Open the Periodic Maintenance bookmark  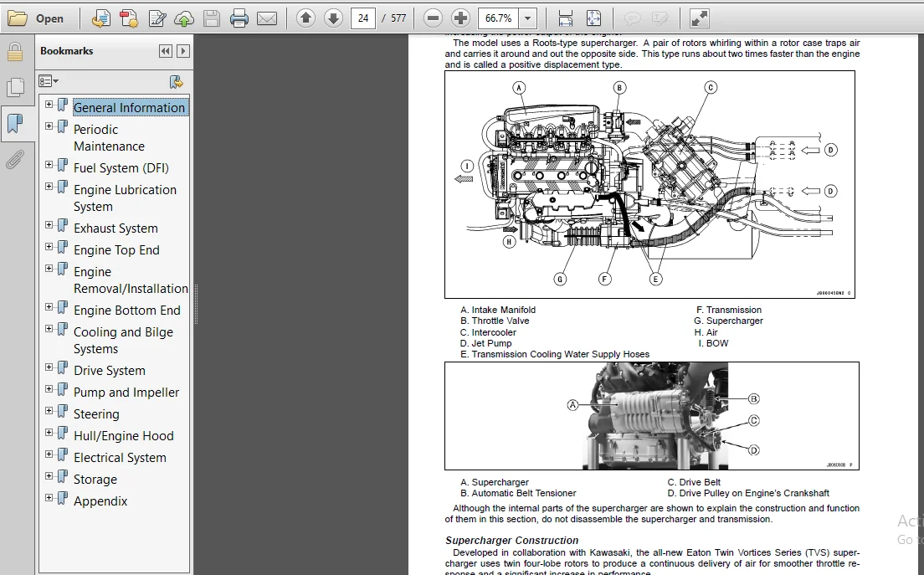click(x=109, y=138)
